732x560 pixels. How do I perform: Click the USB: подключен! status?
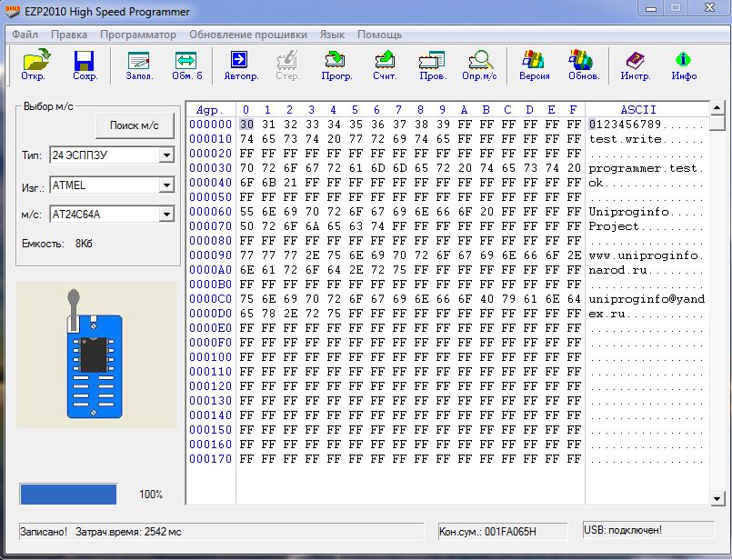[648, 530]
